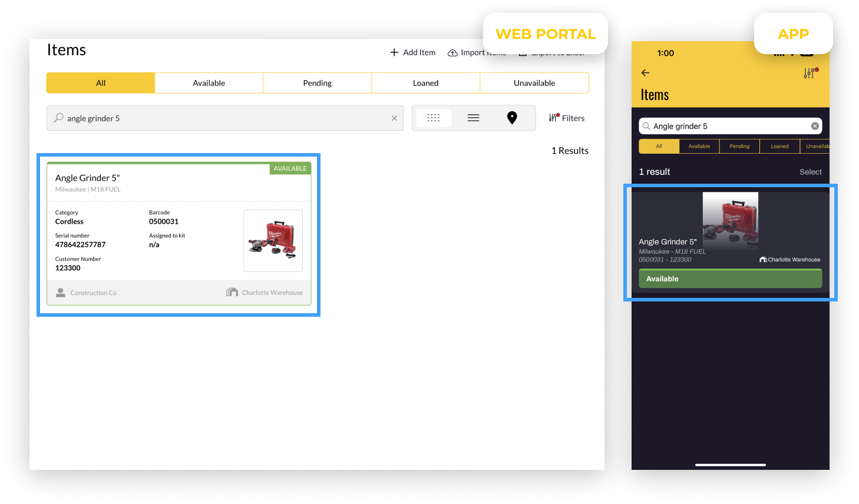Open web portal Filters panel
Screen dimensions: 859x504
[x=567, y=118]
